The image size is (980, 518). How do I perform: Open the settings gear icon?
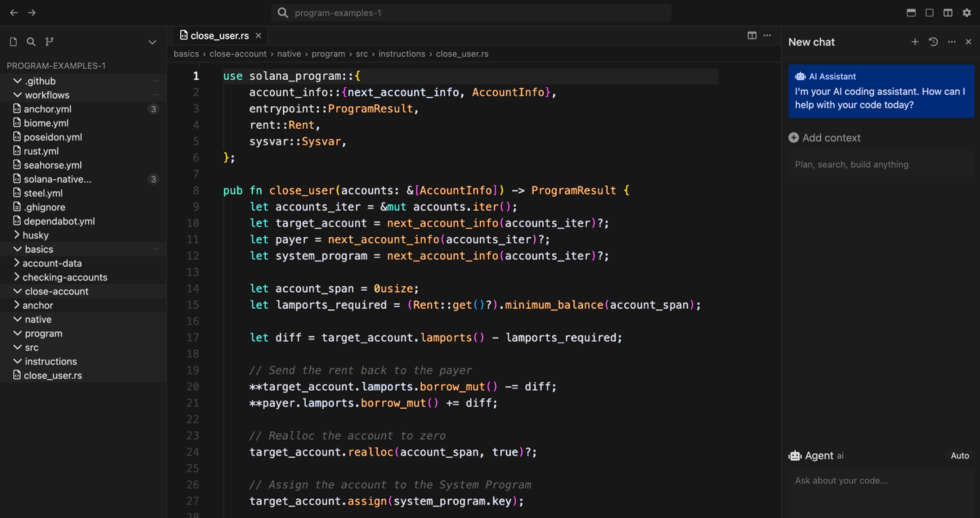pos(967,13)
